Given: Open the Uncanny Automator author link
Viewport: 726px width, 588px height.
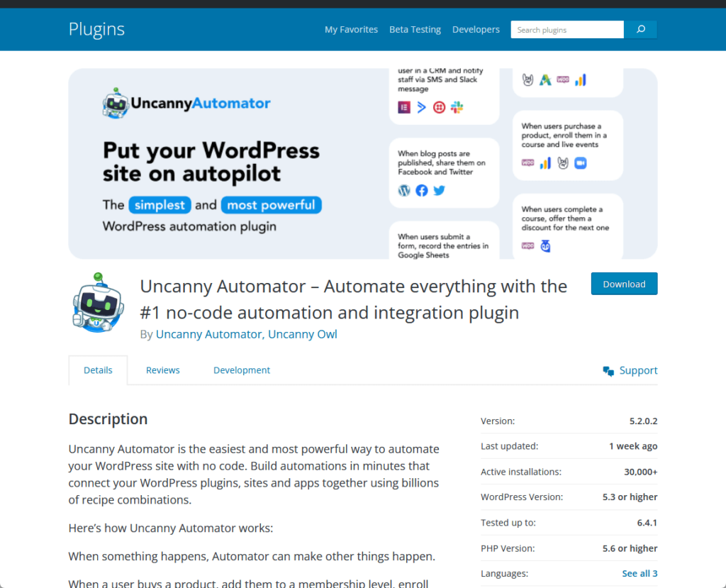Looking at the screenshot, I should 210,334.
